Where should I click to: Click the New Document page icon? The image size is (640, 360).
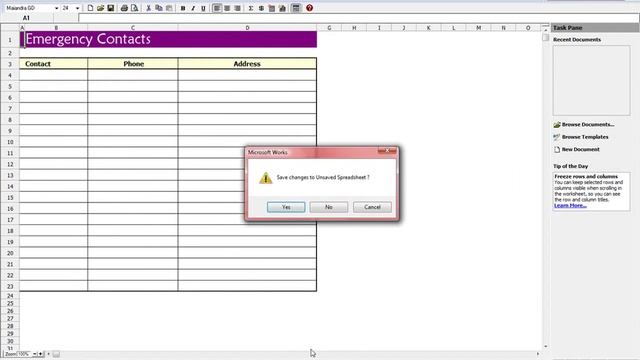[557, 149]
